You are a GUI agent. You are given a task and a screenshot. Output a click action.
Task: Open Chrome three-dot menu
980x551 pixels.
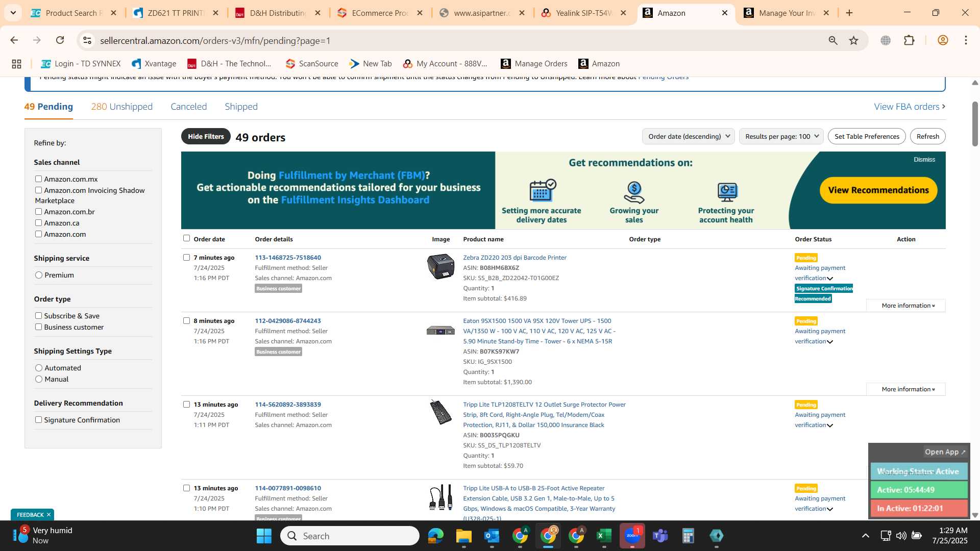pyautogui.click(x=966, y=40)
